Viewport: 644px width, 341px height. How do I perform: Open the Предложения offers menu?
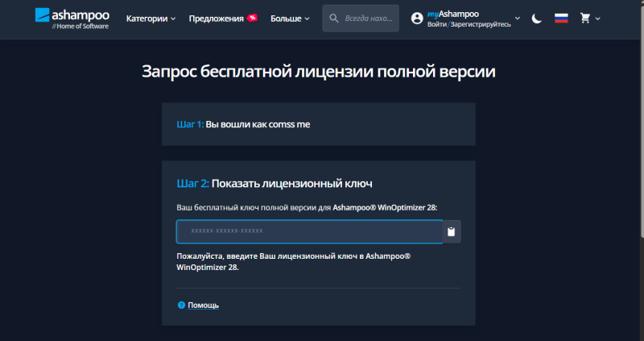[x=216, y=19]
